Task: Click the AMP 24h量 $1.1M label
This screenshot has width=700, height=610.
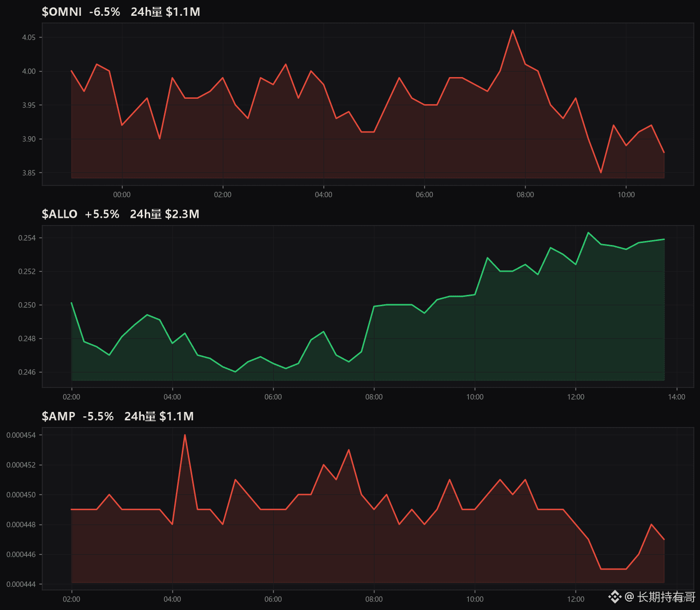Action: [159, 416]
